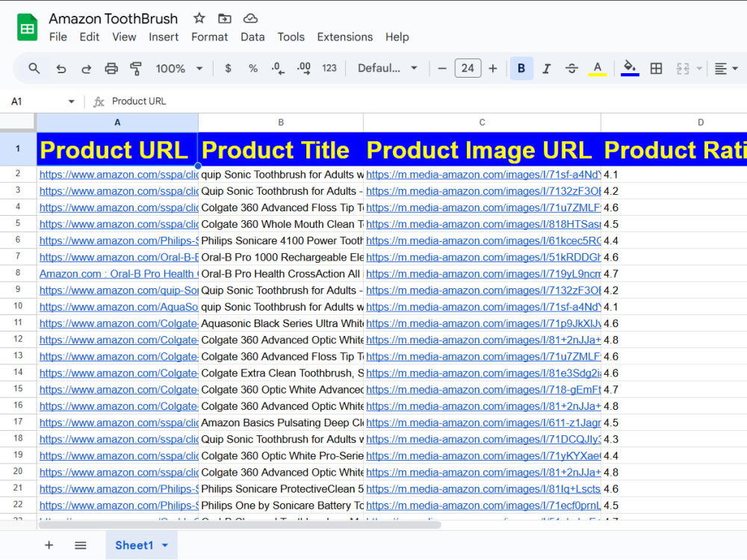
Task: Add a new sheet with plus icon
Action: coord(49,545)
